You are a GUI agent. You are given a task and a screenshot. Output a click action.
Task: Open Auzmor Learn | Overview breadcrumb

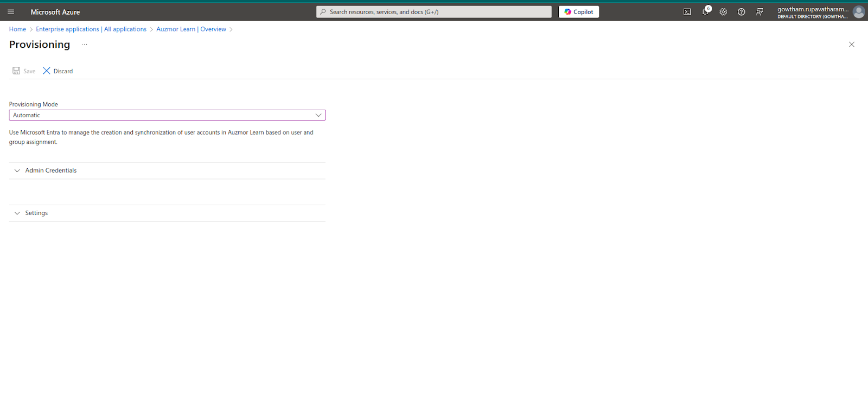point(191,29)
